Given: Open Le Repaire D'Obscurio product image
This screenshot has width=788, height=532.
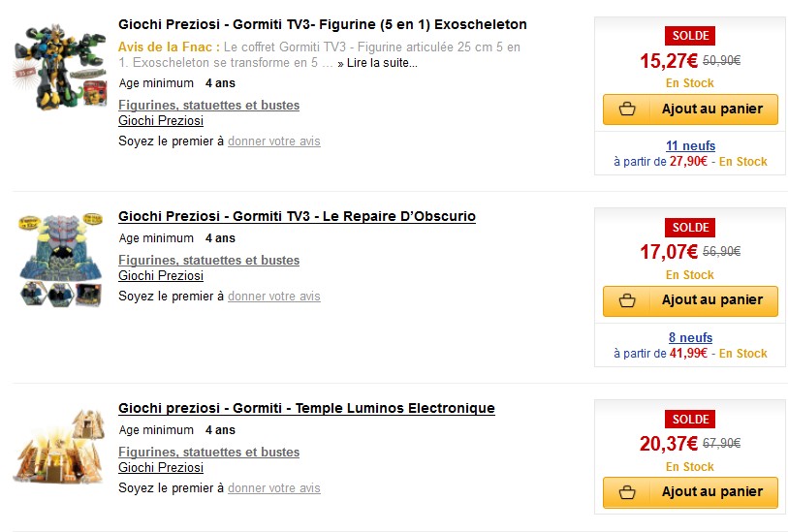Looking at the screenshot, I should point(60,260).
